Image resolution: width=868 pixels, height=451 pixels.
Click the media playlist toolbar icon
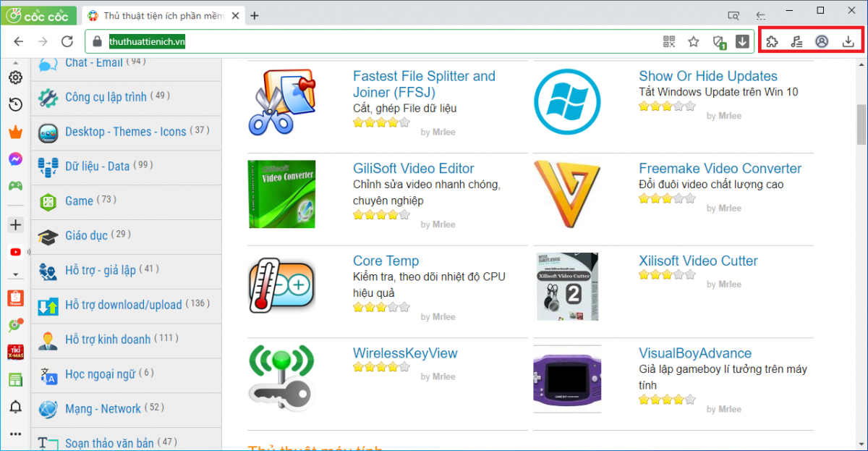pyautogui.click(x=796, y=41)
